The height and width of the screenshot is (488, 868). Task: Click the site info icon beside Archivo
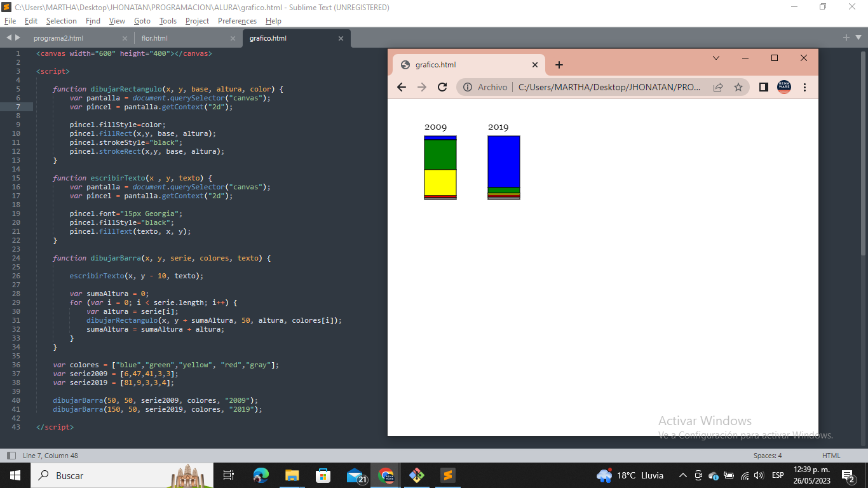pyautogui.click(x=467, y=87)
